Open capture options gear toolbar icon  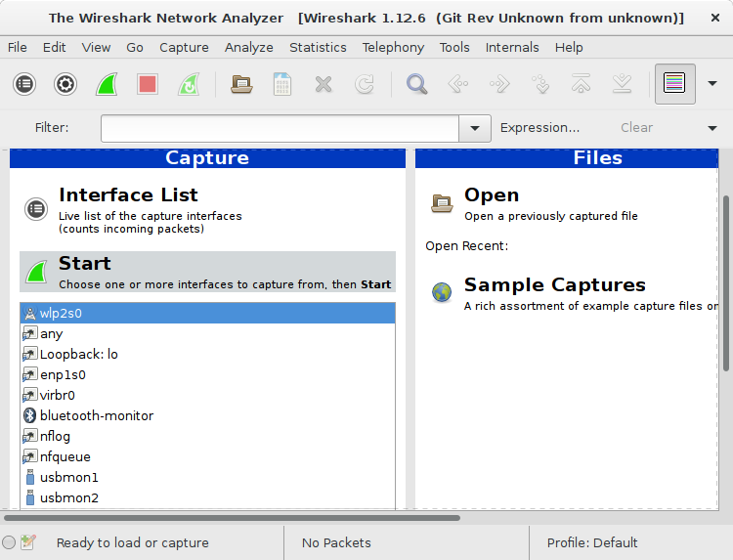pyautogui.click(x=65, y=84)
